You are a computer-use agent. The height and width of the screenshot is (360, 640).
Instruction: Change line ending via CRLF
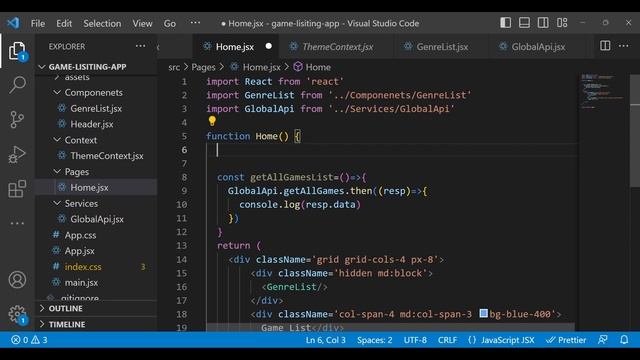tap(447, 340)
